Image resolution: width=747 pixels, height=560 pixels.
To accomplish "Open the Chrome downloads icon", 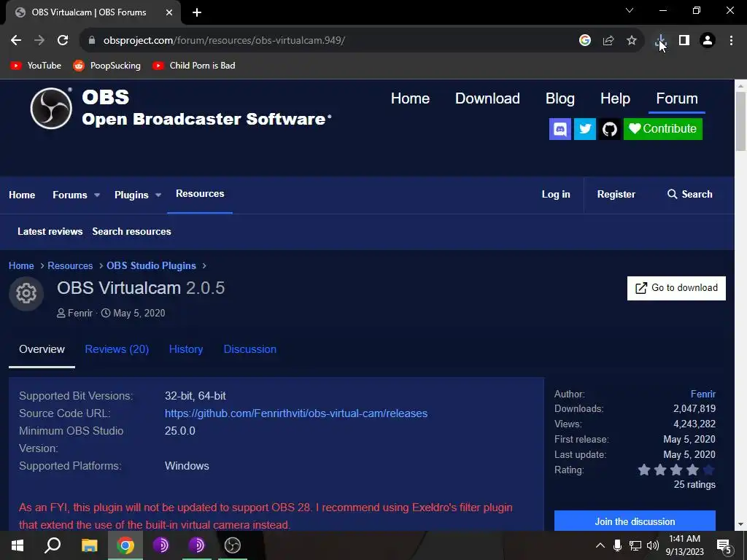I will (661, 41).
